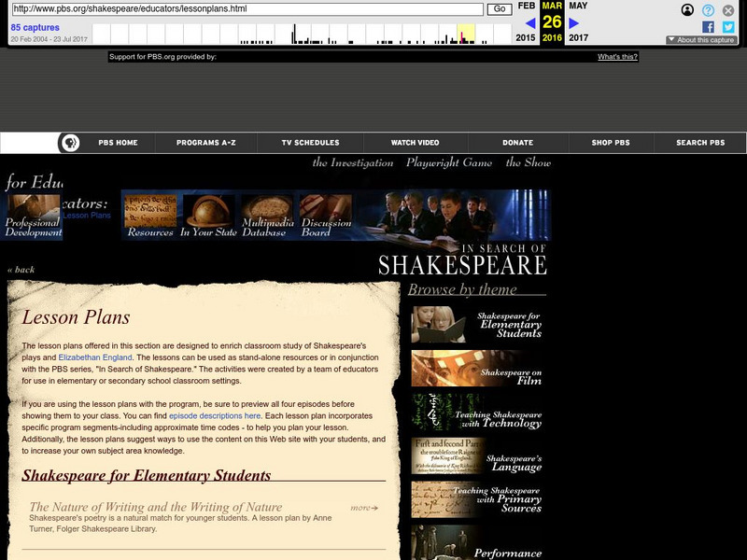Click the Lesson Plans blue link
The image size is (747, 560).
tap(87, 216)
